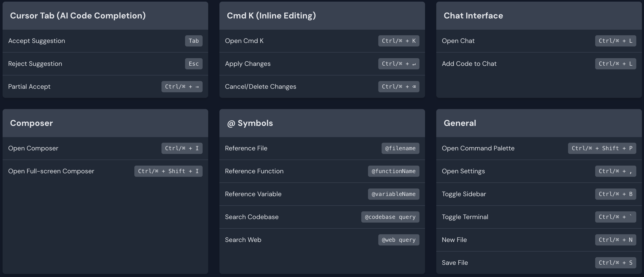The height and width of the screenshot is (277, 644).
Task: Click the Composer section heading
Action: pyautogui.click(x=32, y=123)
